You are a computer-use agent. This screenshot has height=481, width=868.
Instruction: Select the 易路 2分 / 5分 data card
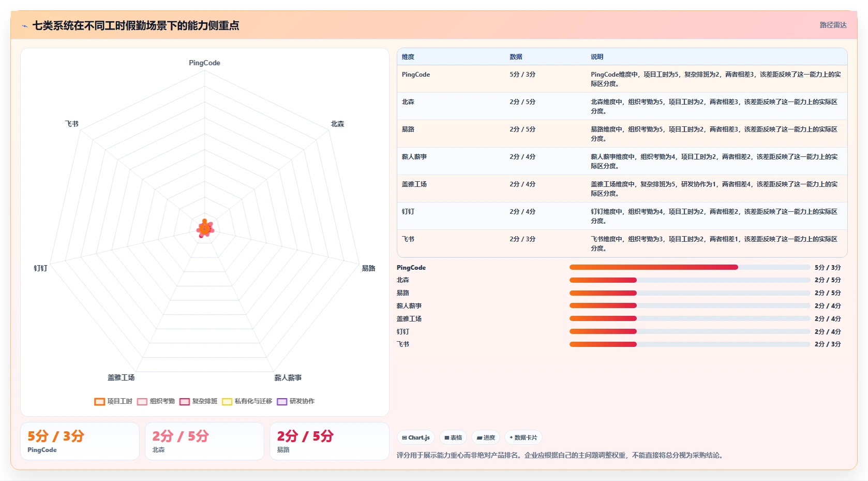tap(329, 441)
